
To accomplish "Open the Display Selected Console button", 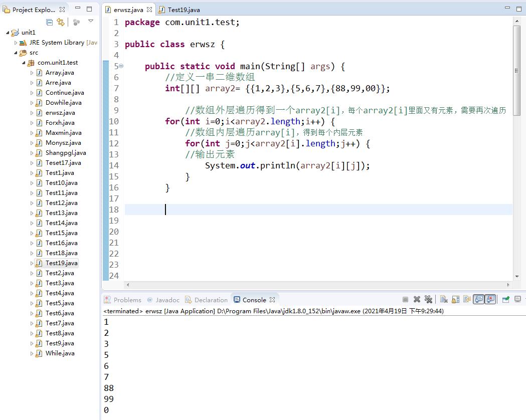I will tap(518, 299).
